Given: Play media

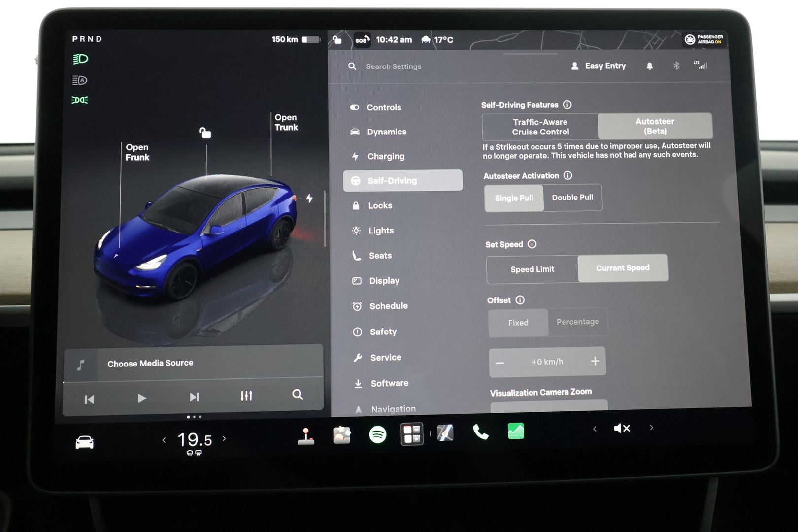Looking at the screenshot, I should click(x=142, y=398).
